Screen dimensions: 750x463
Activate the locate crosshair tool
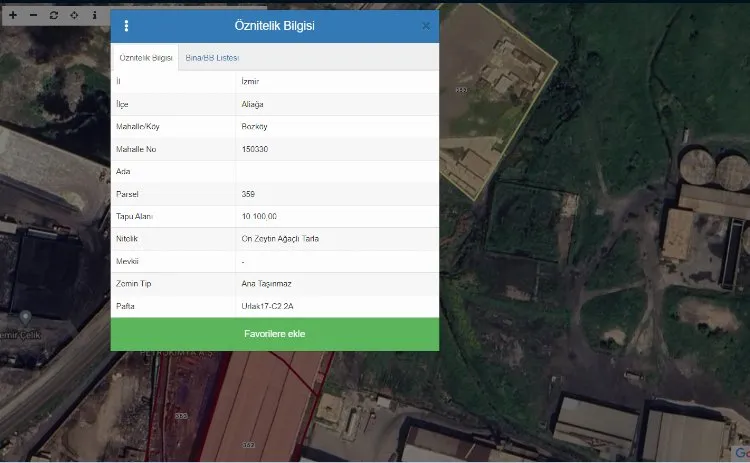74,16
